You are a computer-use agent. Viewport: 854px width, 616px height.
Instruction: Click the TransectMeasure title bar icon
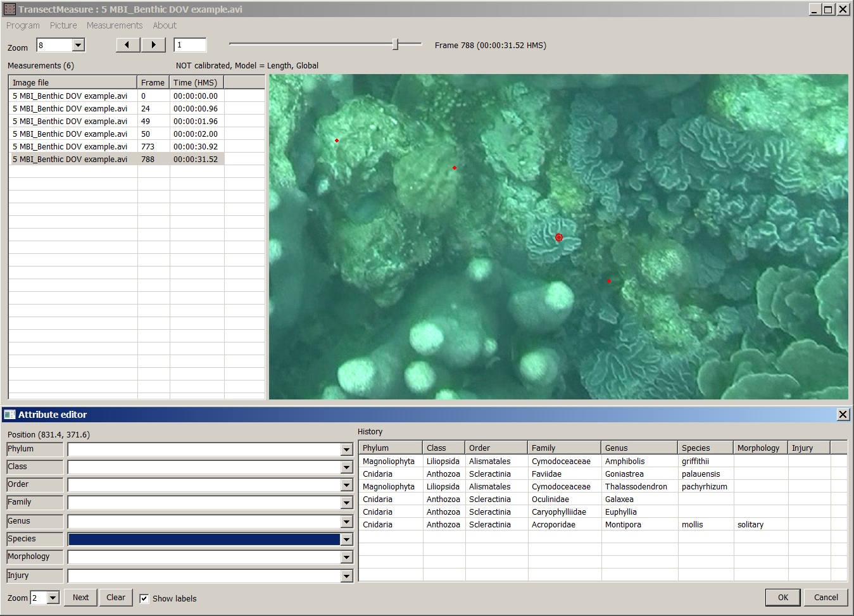pyautogui.click(x=9, y=9)
